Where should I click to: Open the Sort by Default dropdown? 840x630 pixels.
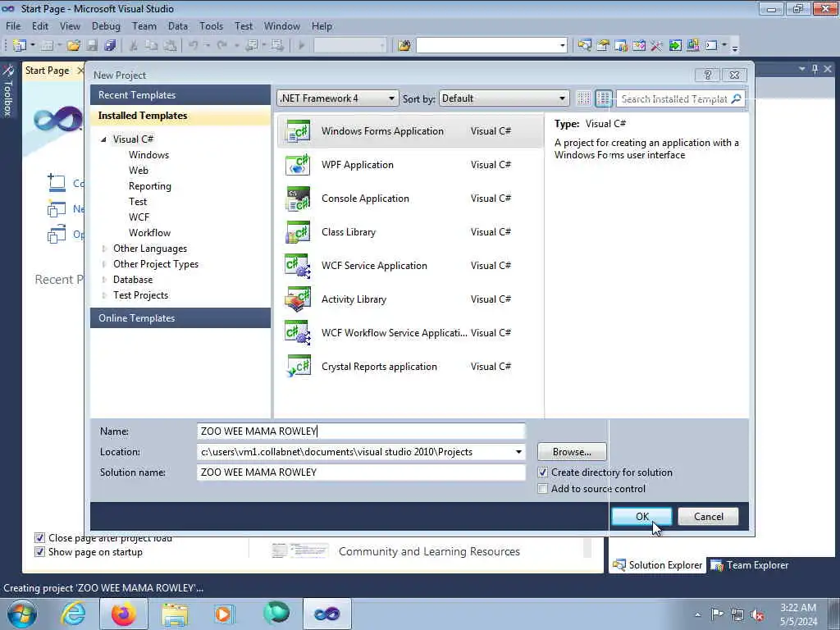pyautogui.click(x=504, y=98)
